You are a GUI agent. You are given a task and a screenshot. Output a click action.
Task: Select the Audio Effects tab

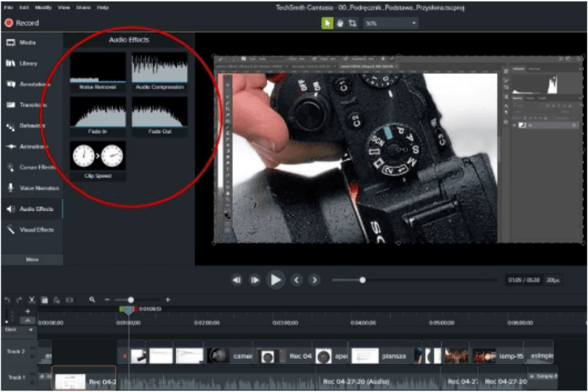point(32,209)
